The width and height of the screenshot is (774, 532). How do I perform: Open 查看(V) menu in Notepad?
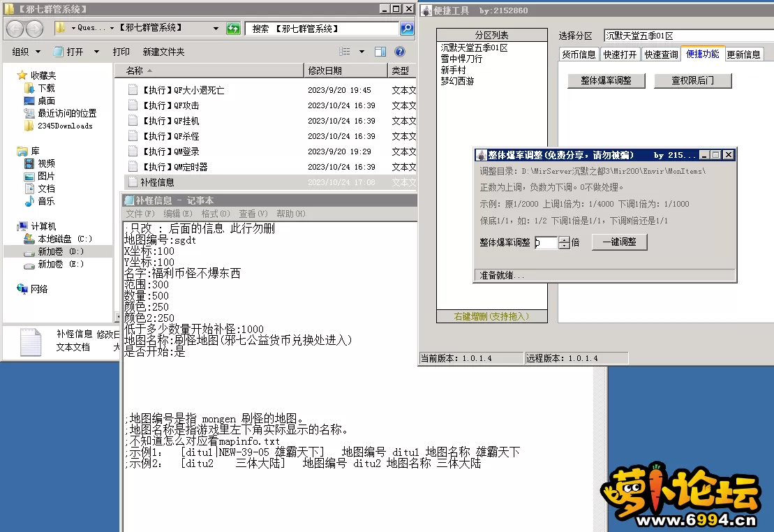(x=253, y=214)
